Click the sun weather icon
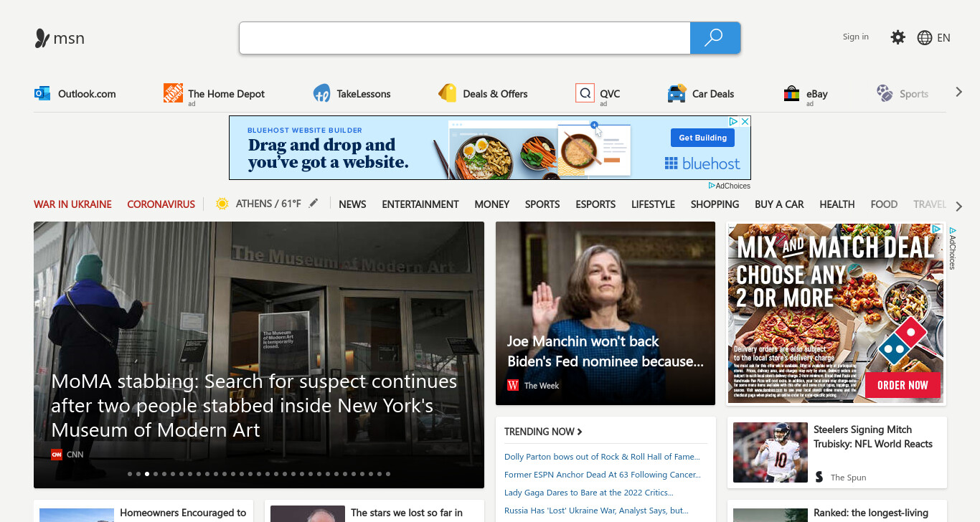This screenshot has height=522, width=980. [x=222, y=204]
